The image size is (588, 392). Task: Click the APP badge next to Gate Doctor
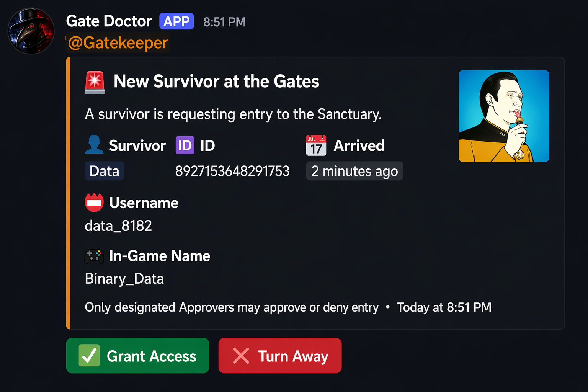click(176, 21)
